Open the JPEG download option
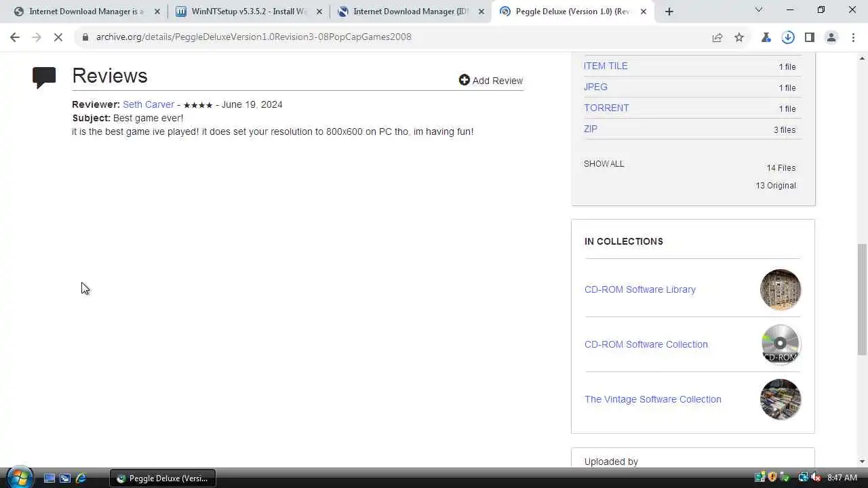Screen dimensions: 868x488 pos(595,87)
